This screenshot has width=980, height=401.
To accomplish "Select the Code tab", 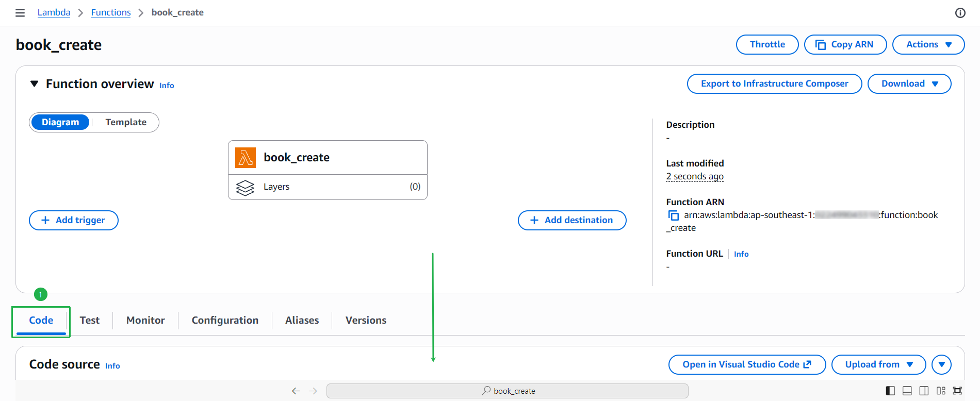I will (x=41, y=320).
